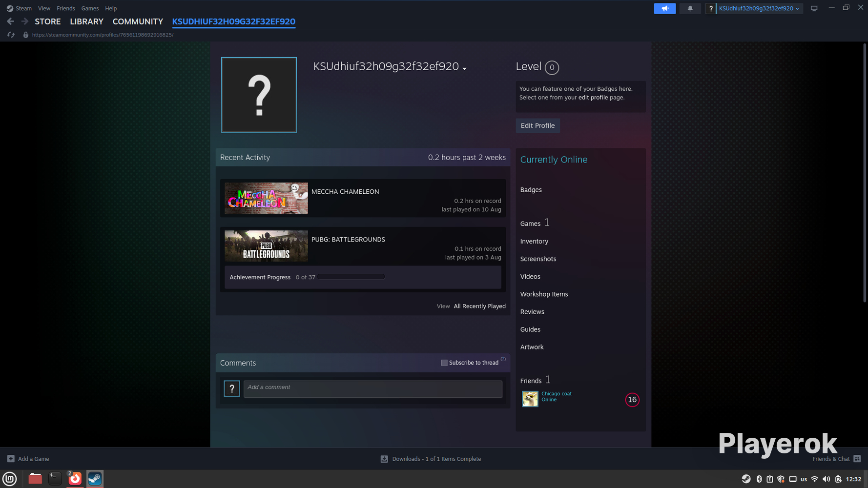Open the announcements megaphone button
868x488 pixels.
coord(665,8)
